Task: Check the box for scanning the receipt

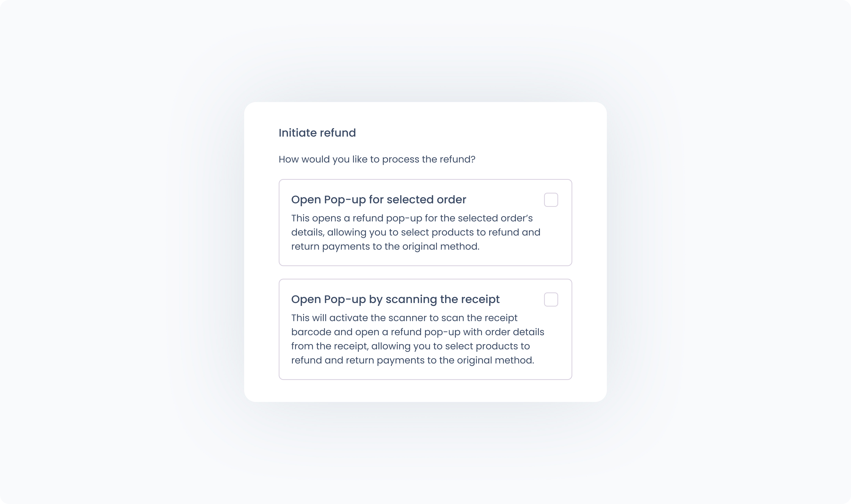Action: pos(551,299)
